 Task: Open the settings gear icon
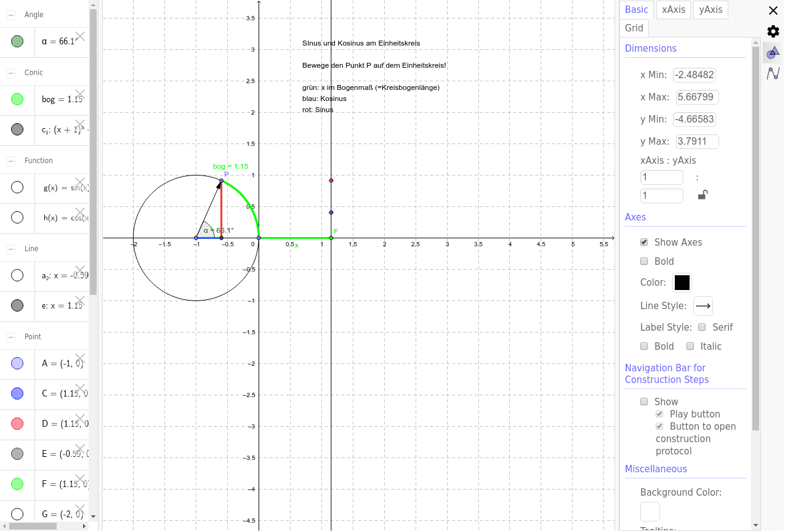pyautogui.click(x=773, y=31)
